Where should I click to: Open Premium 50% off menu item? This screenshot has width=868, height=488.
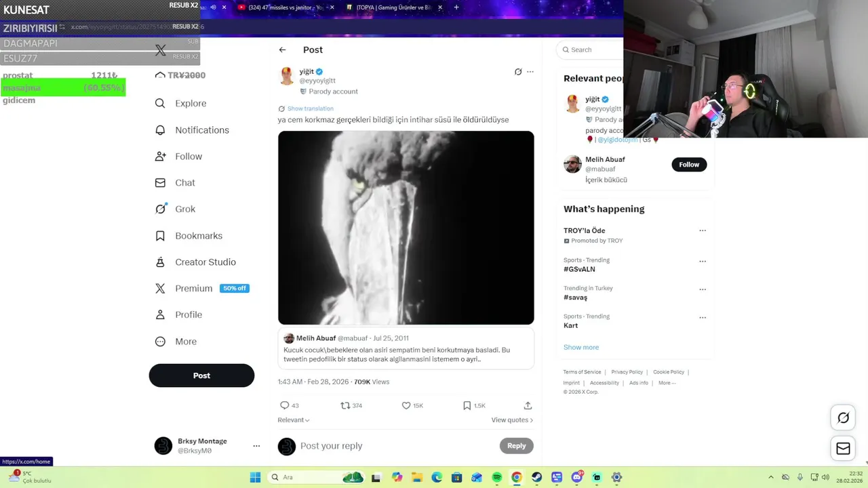[x=202, y=288]
